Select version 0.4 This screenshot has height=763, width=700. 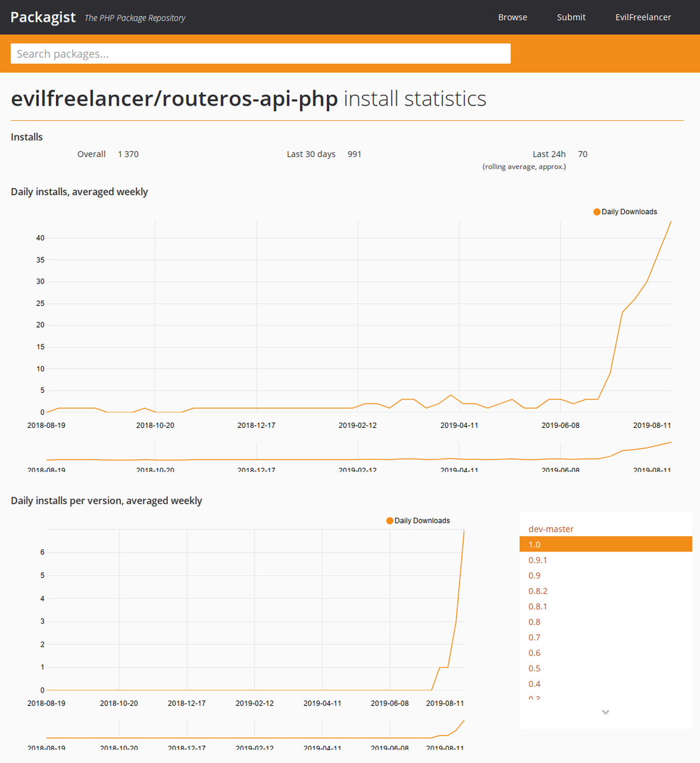[x=605, y=684]
